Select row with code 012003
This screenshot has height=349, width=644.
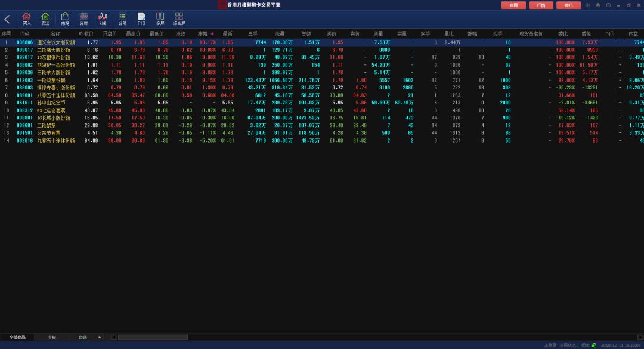tap(322, 80)
